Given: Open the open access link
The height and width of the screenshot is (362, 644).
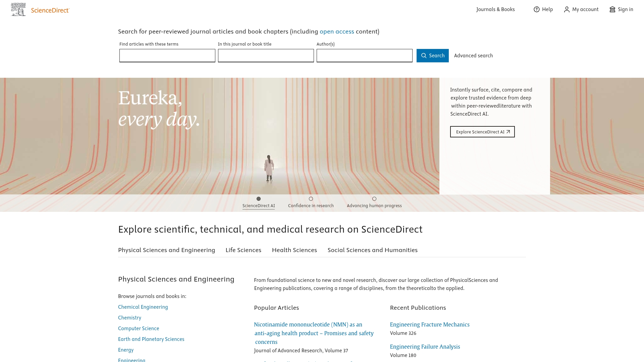Looking at the screenshot, I should (x=337, y=32).
